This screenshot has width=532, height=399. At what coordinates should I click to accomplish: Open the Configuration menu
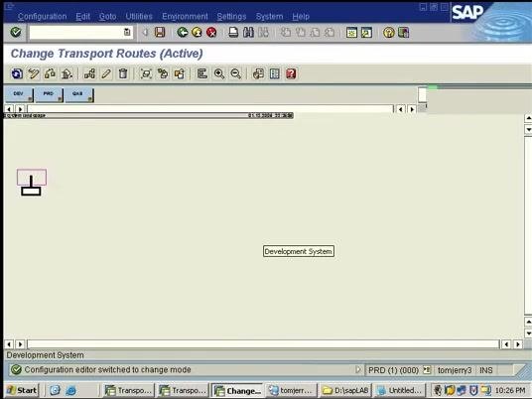coord(42,16)
